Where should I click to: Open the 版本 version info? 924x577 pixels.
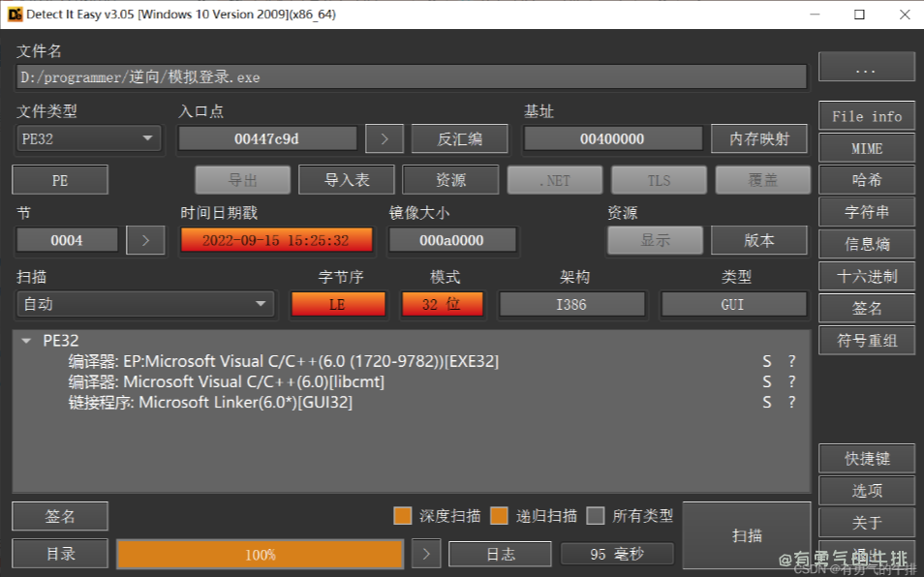(759, 240)
